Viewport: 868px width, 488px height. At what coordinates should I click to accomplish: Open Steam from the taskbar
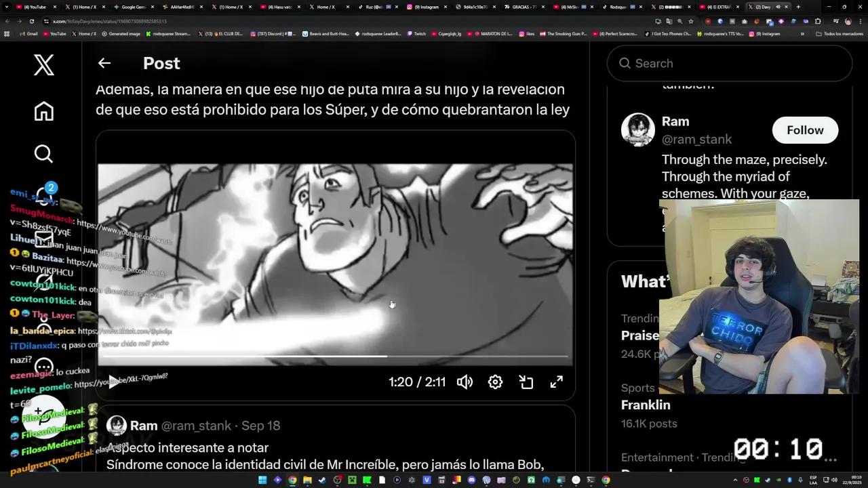(322, 480)
